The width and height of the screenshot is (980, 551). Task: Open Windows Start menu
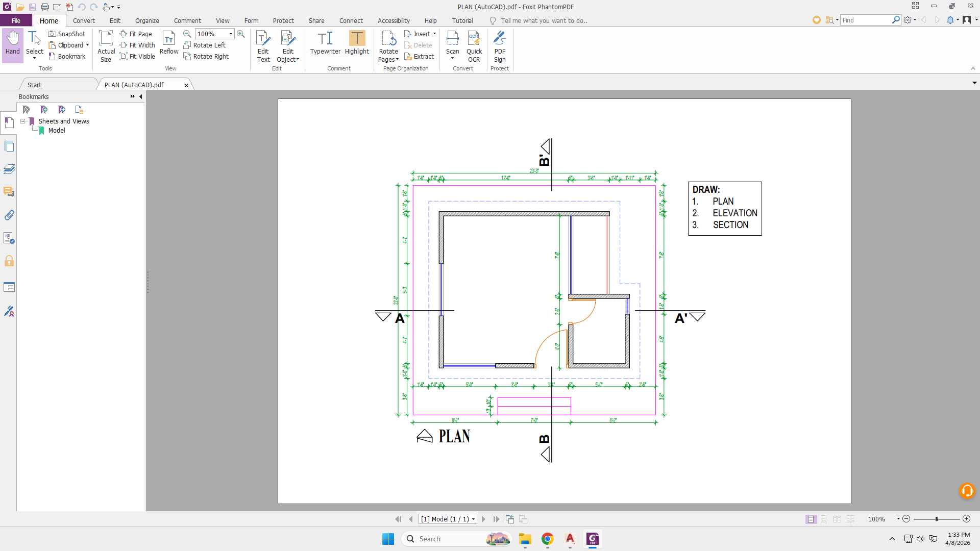pyautogui.click(x=388, y=539)
